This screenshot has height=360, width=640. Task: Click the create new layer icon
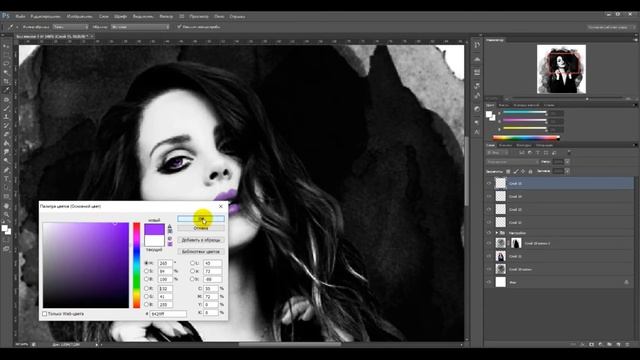pyautogui.click(x=618, y=344)
